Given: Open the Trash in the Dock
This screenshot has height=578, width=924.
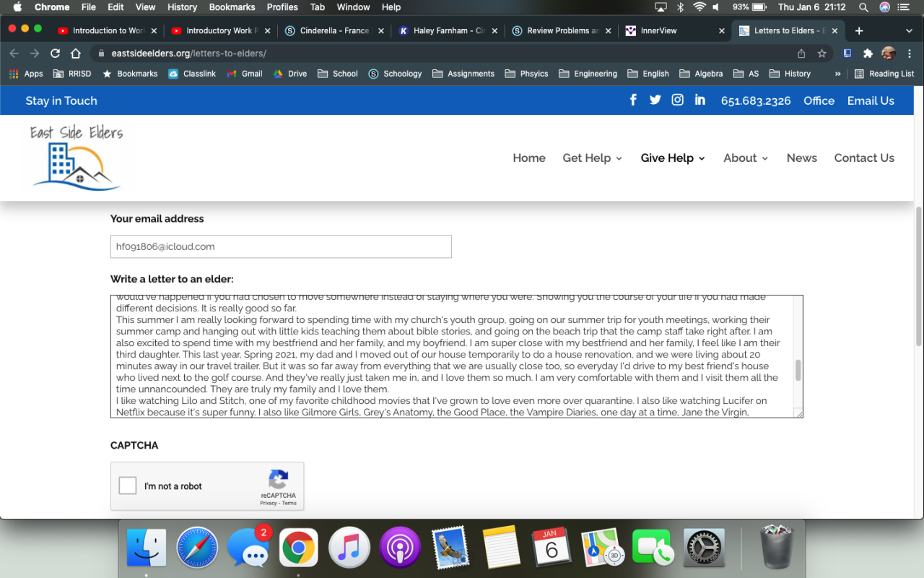Looking at the screenshot, I should [777, 547].
